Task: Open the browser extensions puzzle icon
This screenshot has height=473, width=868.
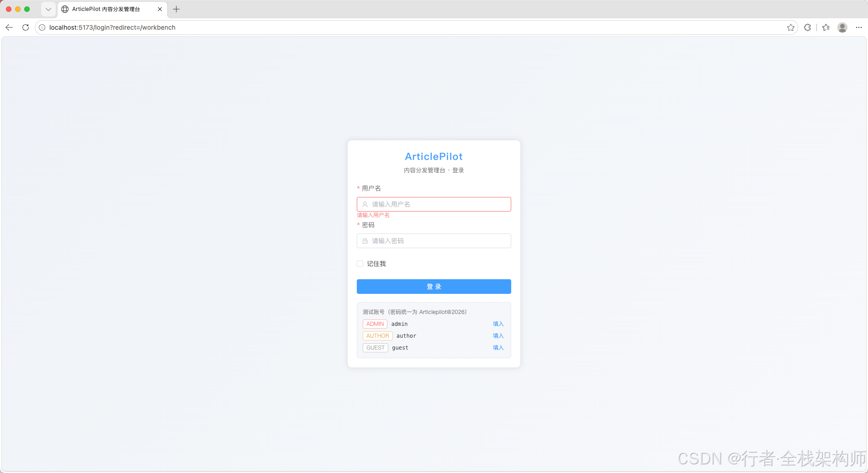Action: click(x=808, y=27)
